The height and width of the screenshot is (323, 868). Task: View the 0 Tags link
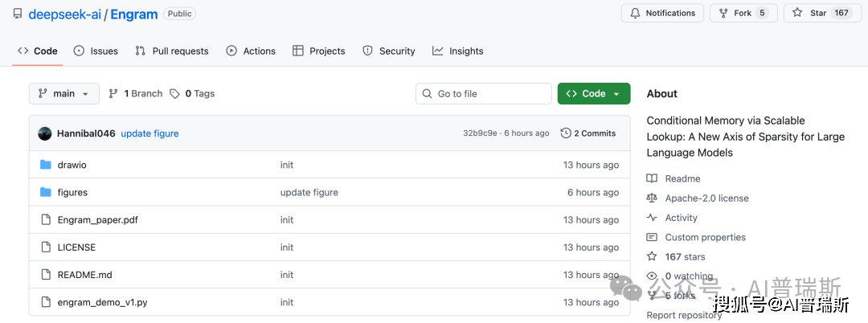pos(192,93)
